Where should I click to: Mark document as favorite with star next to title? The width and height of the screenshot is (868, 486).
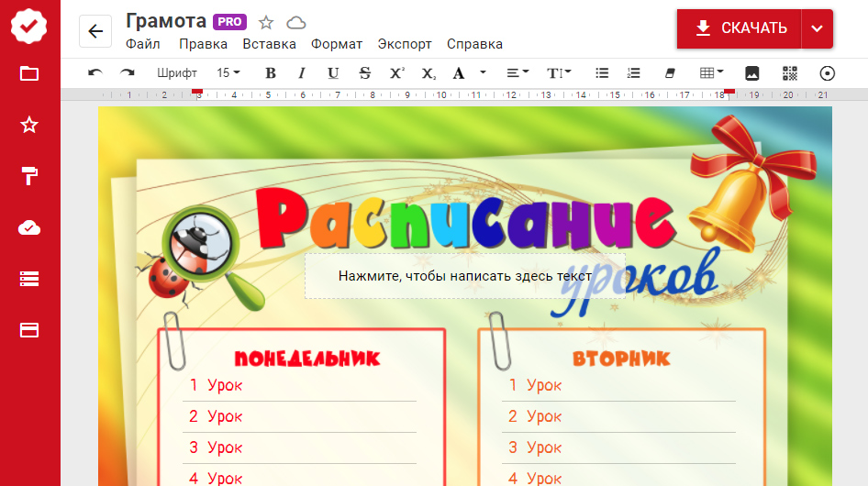point(266,23)
